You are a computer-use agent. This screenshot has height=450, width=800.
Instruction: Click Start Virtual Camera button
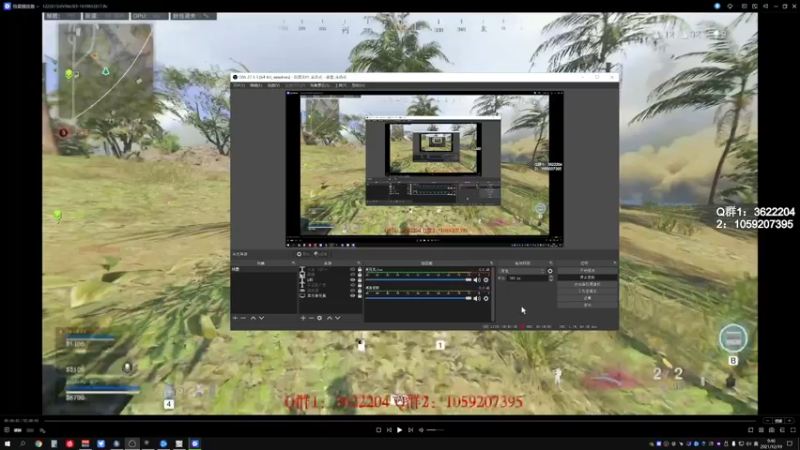(x=587, y=284)
